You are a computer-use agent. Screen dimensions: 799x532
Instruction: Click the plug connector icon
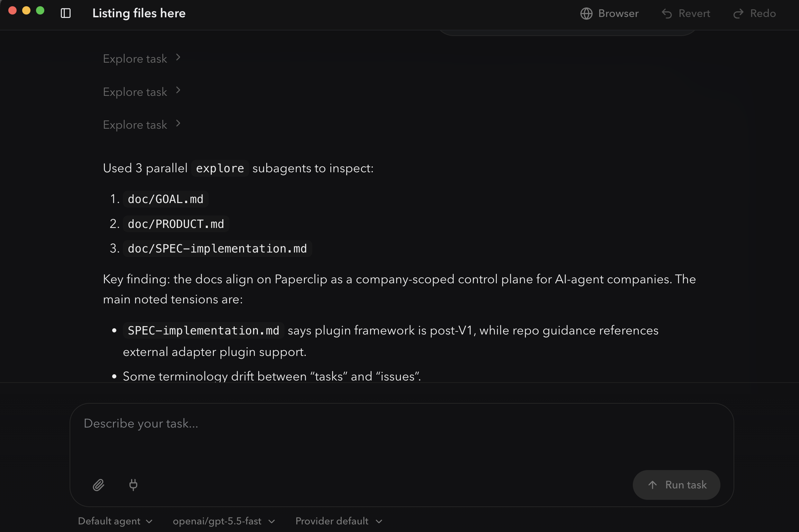click(x=133, y=485)
